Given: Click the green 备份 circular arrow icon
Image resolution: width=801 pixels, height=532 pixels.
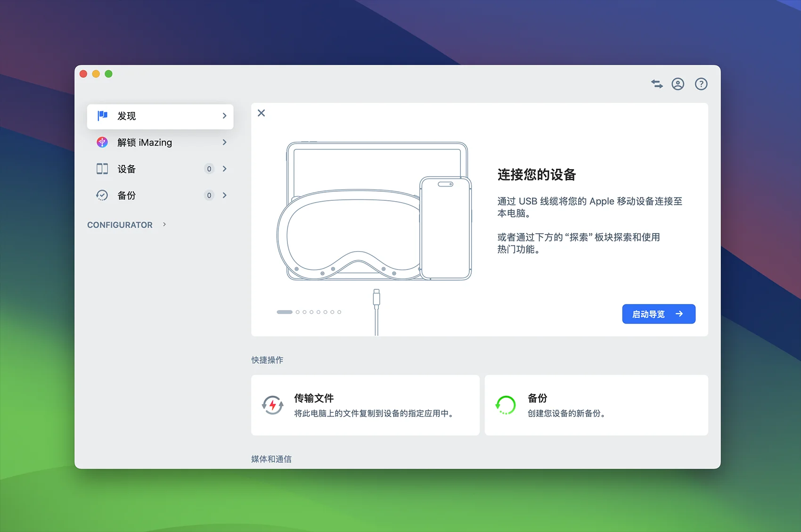Looking at the screenshot, I should tap(506, 405).
